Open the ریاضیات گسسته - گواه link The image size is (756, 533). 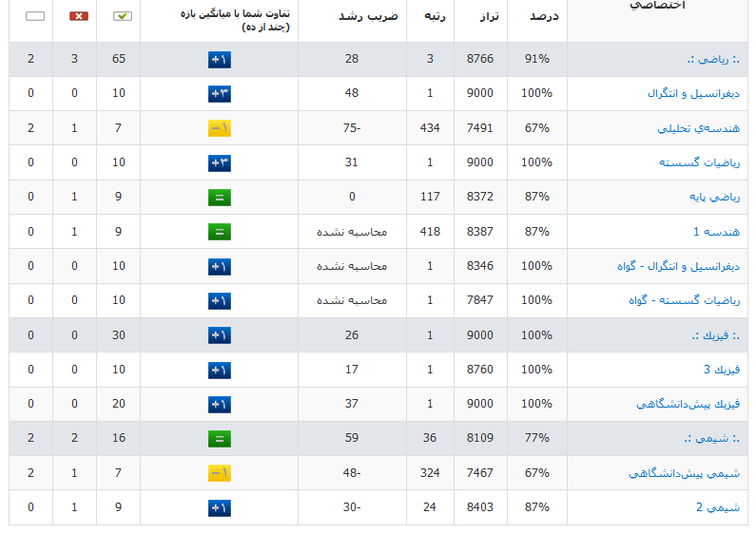click(684, 300)
